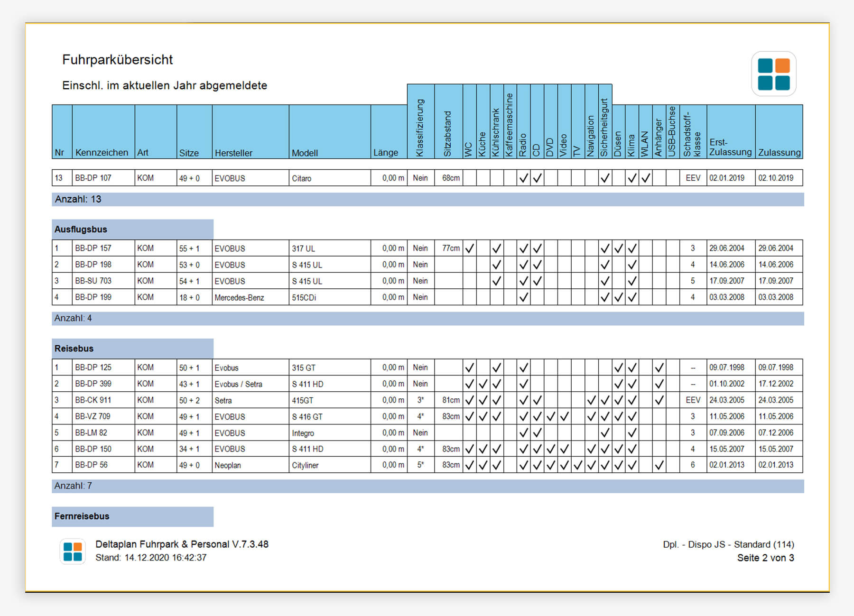Image resolution: width=854 pixels, height=616 pixels.
Task: Click the WC checkmark for BB-DP 157
Action: [469, 248]
